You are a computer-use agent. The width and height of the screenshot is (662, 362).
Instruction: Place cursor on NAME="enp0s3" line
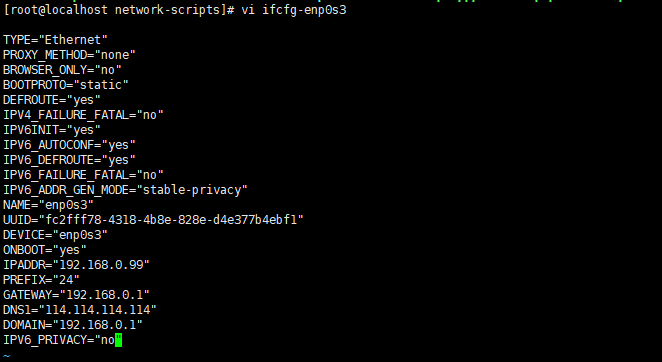(49, 205)
